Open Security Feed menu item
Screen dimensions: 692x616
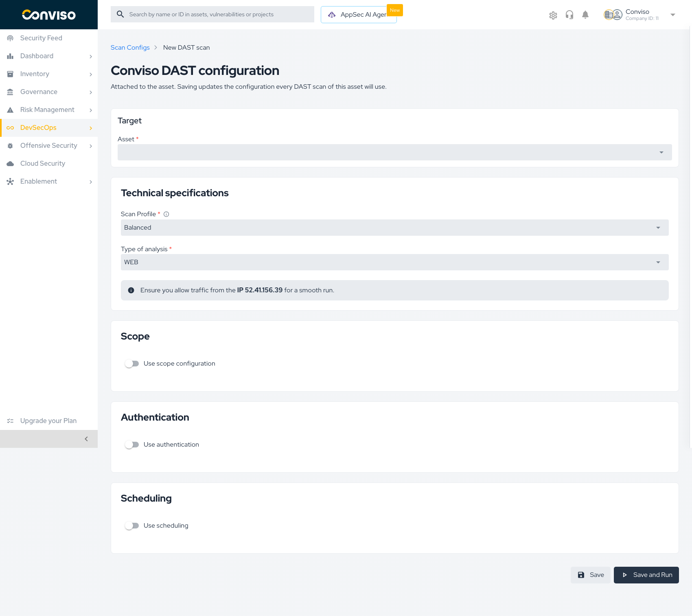(x=49, y=38)
